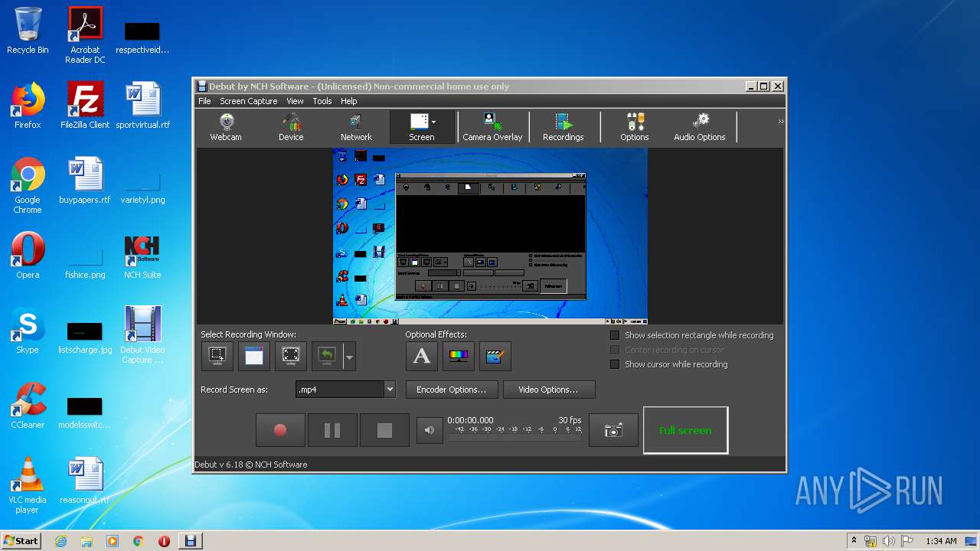Image resolution: width=980 pixels, height=551 pixels.
Task: Select the reasonout.rtf desktop file
Action: (85, 481)
